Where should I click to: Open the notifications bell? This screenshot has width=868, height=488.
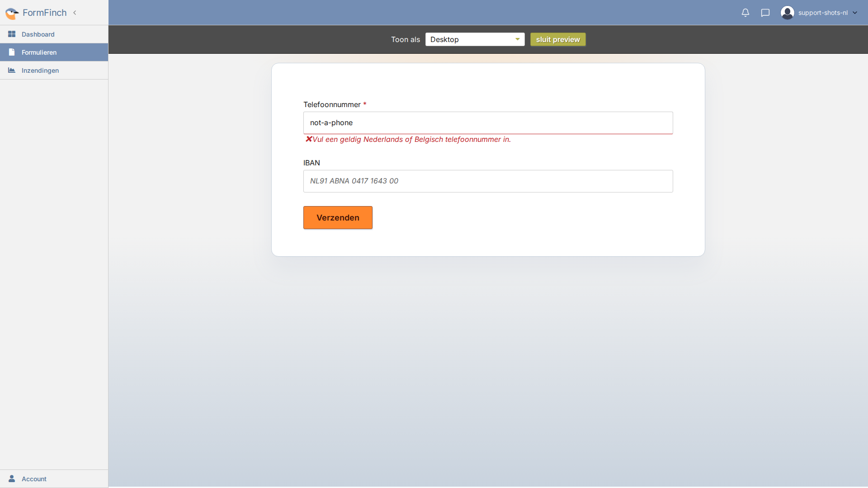(x=745, y=13)
